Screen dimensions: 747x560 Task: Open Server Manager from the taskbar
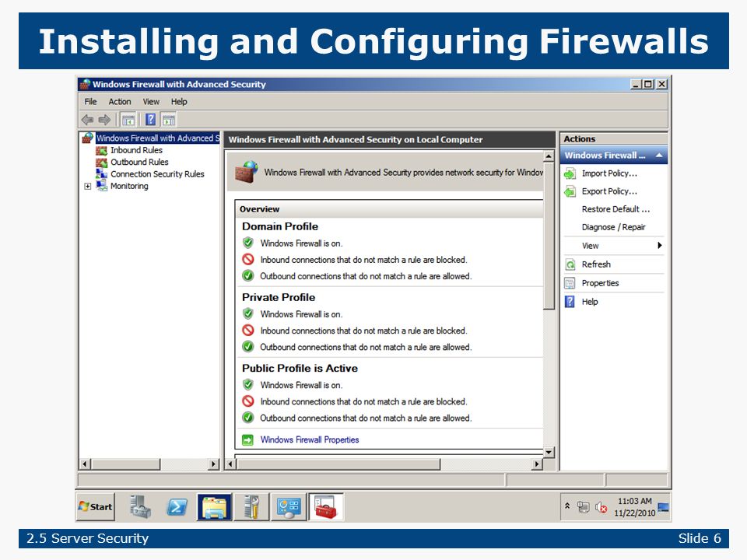point(141,506)
